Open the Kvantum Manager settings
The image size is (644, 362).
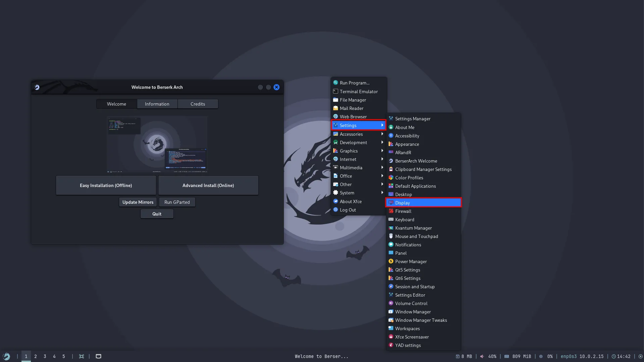(413, 228)
